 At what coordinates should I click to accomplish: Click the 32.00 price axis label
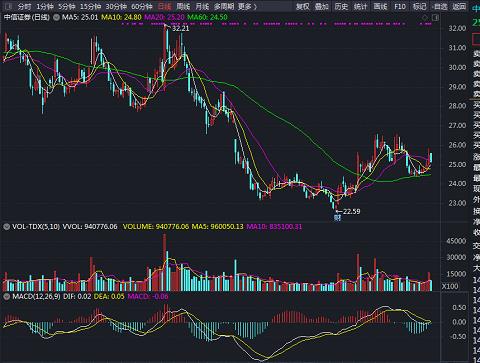pos(457,28)
